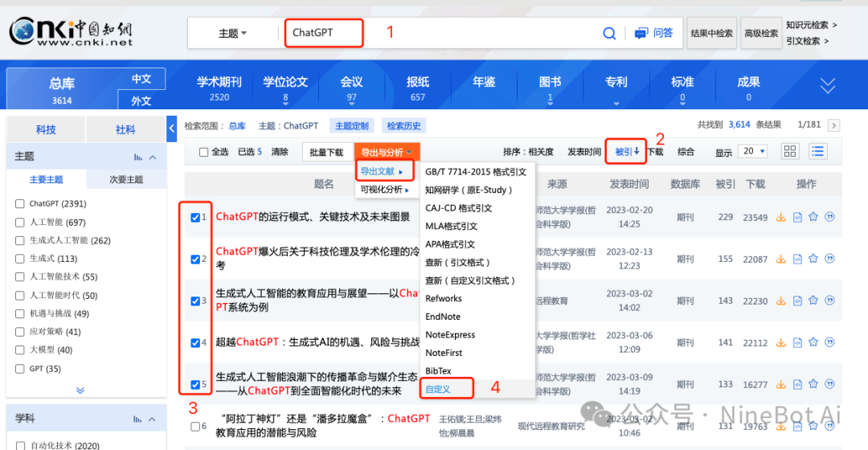Download the article with 133 citations

(780, 384)
